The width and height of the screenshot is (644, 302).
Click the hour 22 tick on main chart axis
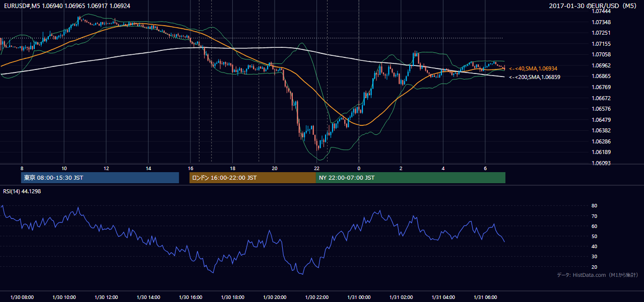coord(316,168)
